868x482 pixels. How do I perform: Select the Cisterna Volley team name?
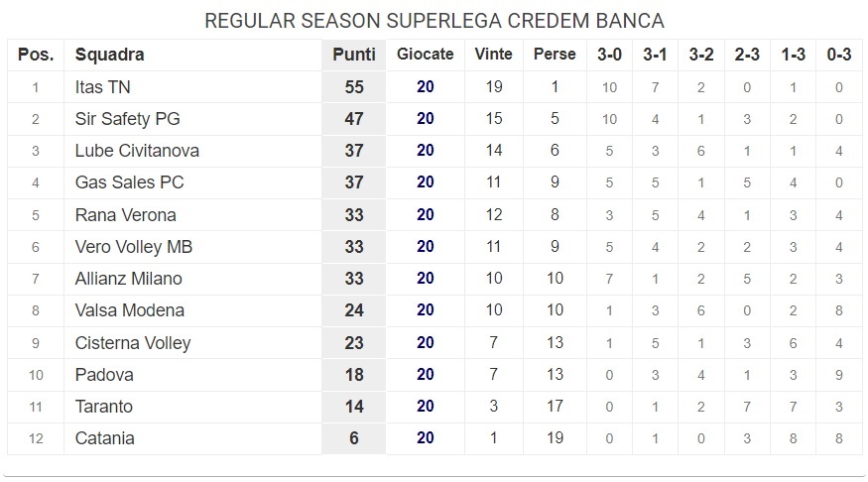(x=133, y=343)
